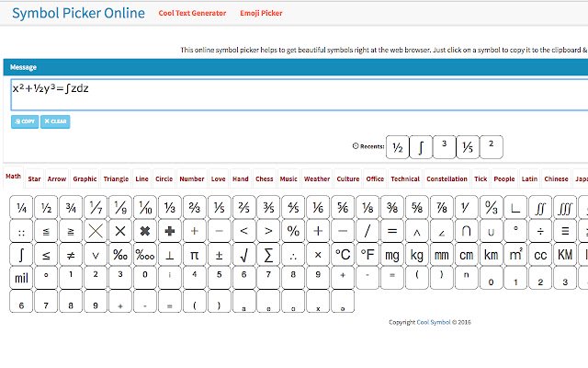Go to Symbol Picker Online home
588x368 pixels.
(78, 13)
